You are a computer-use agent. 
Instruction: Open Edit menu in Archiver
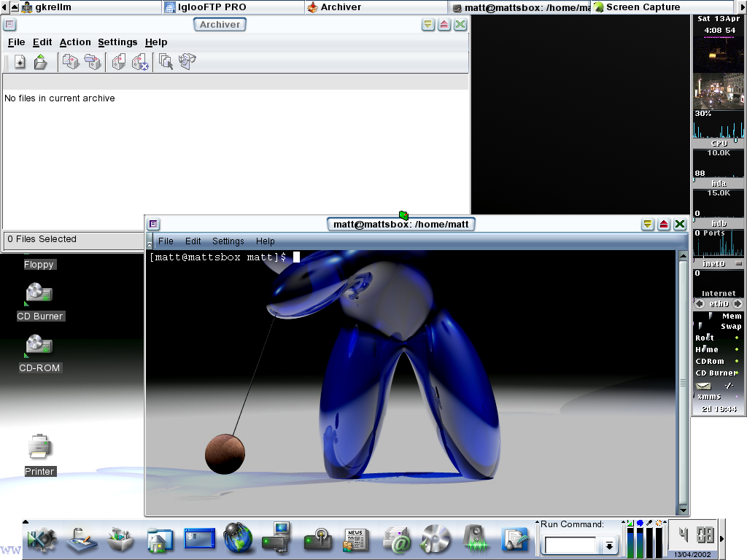(x=42, y=42)
